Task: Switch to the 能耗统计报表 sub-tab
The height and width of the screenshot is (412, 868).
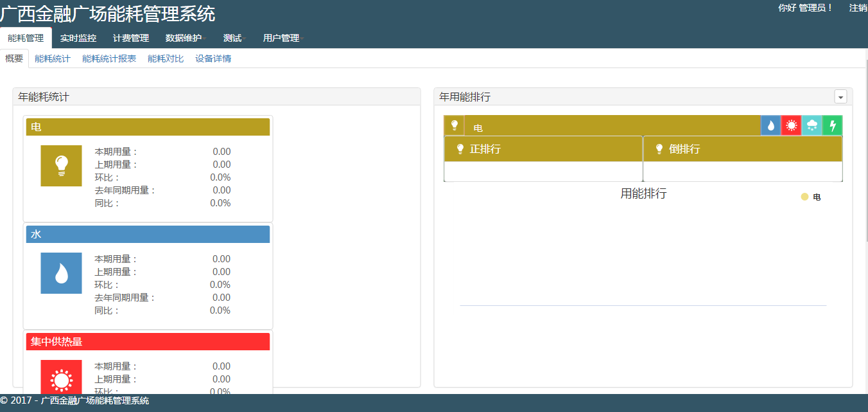Action: coord(109,58)
